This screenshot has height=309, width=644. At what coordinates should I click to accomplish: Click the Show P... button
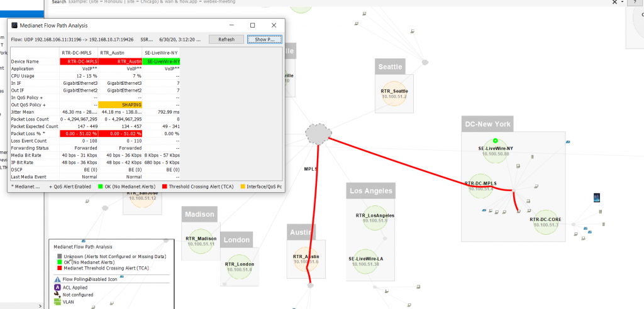[265, 40]
